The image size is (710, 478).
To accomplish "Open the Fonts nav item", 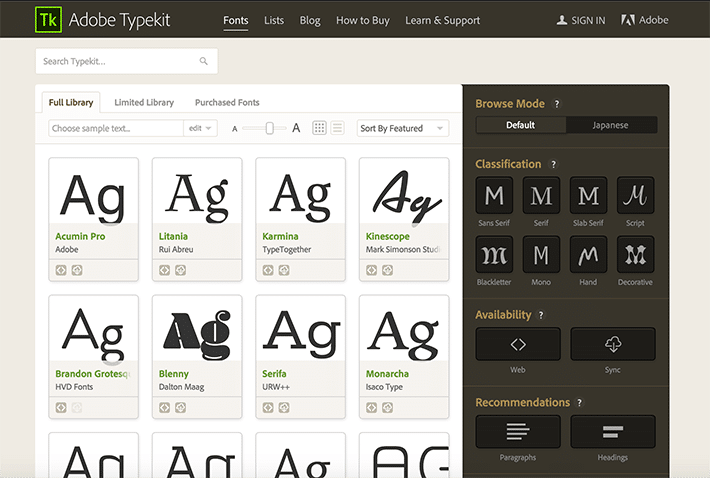I will (235, 20).
